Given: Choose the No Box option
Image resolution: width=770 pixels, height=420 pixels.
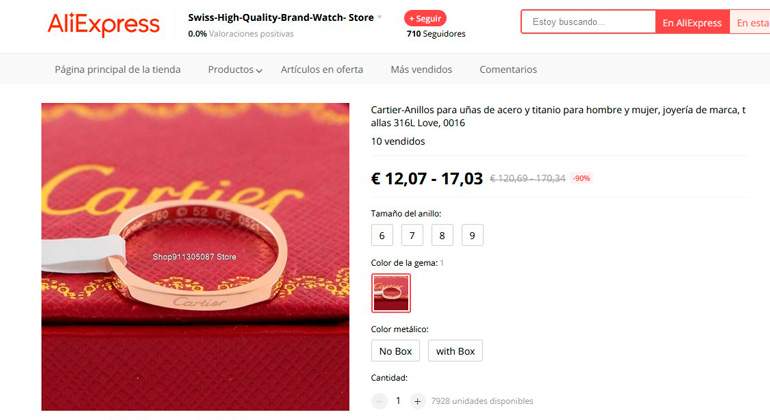Looking at the screenshot, I should click(395, 351).
